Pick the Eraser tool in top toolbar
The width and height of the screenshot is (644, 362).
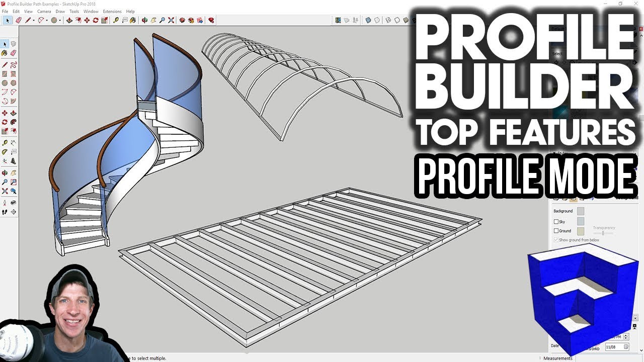tap(19, 20)
